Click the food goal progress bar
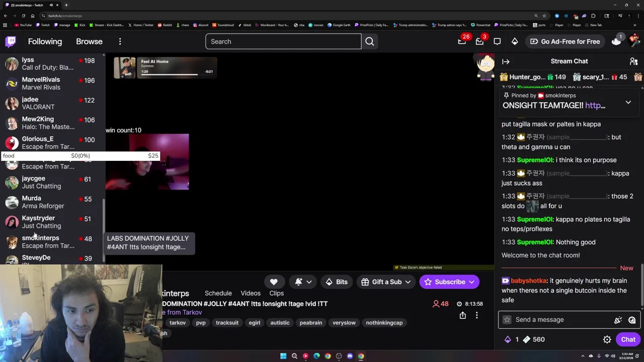644x362 pixels. click(80, 156)
